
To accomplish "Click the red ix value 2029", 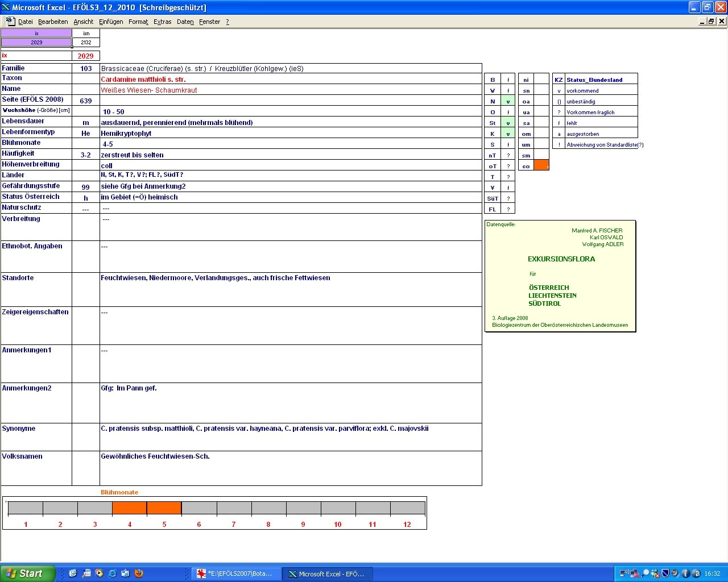I will (86, 56).
